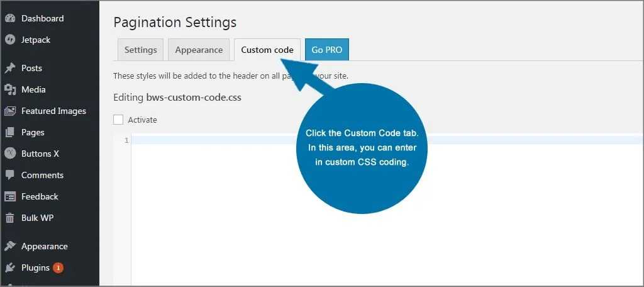Click the Dashboard gauge icon
The width and height of the screenshot is (644, 287).
[x=10, y=18]
